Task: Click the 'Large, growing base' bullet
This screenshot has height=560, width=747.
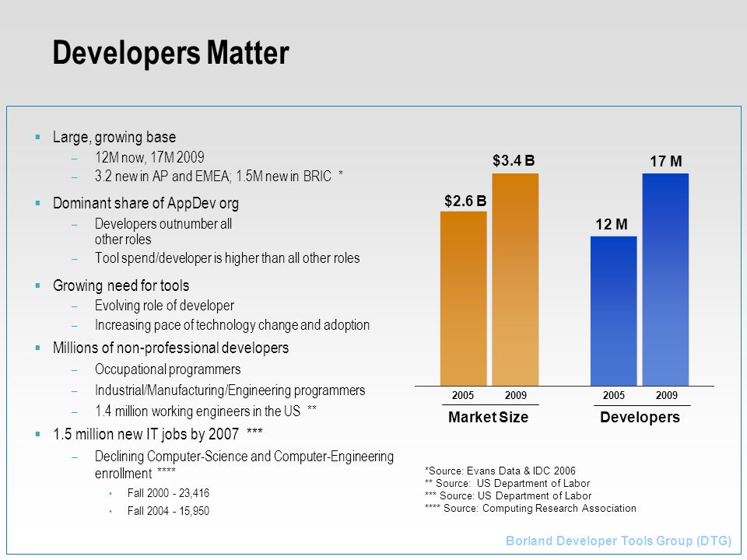Action: pyautogui.click(x=114, y=137)
